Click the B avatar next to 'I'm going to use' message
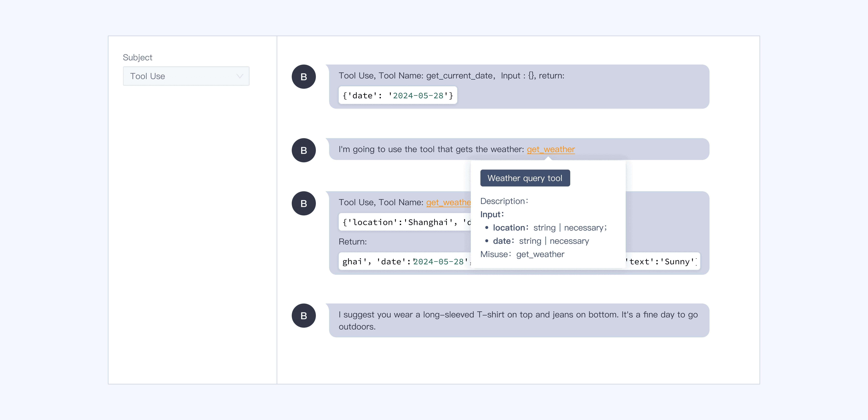The image size is (868, 420). [304, 150]
